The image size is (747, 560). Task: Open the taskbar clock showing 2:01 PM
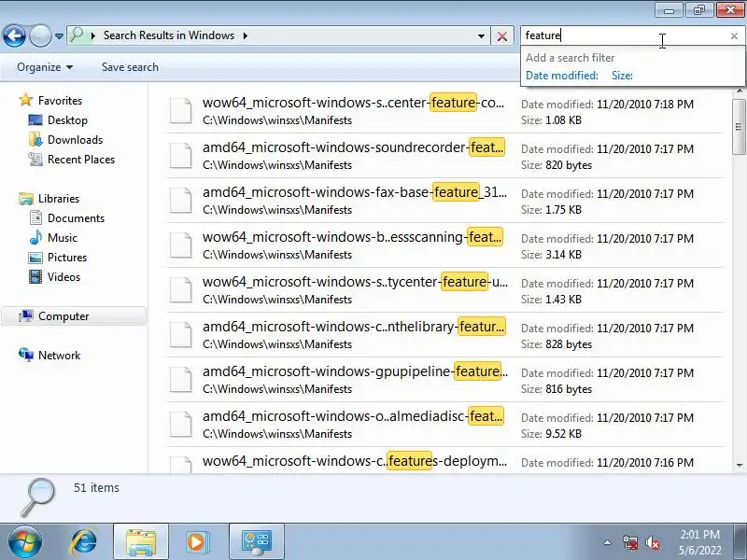click(699, 542)
